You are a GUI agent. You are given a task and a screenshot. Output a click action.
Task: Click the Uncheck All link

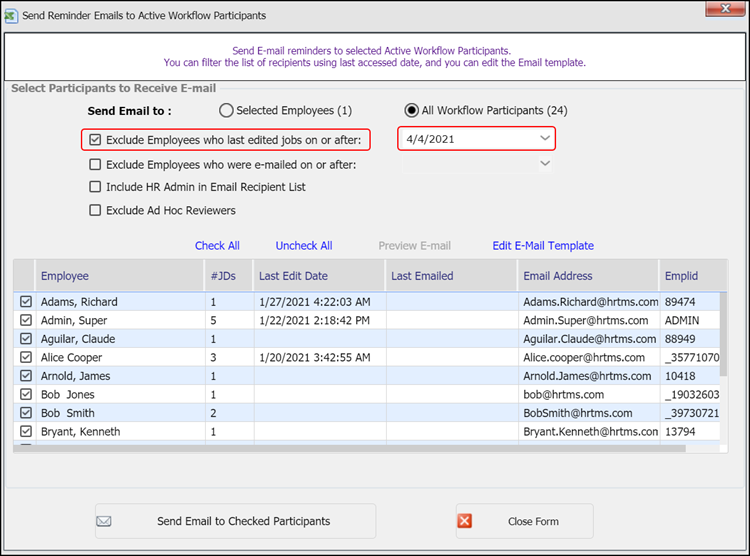click(x=304, y=246)
